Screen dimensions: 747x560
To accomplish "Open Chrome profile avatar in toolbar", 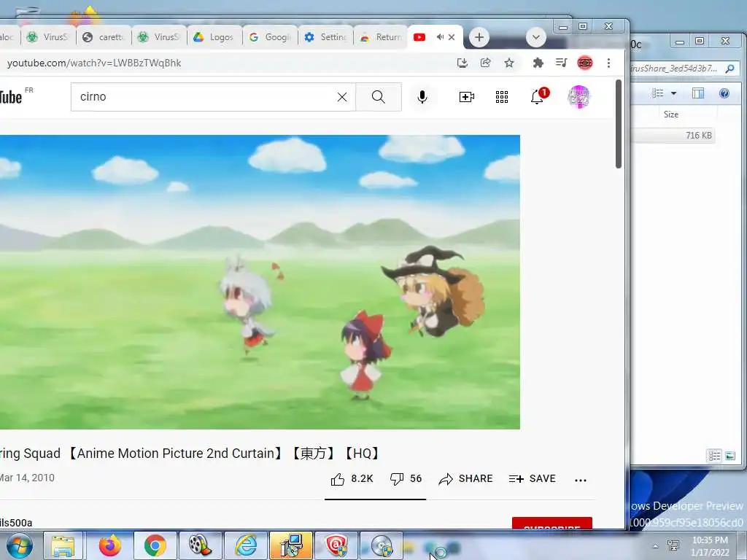I will pos(584,63).
